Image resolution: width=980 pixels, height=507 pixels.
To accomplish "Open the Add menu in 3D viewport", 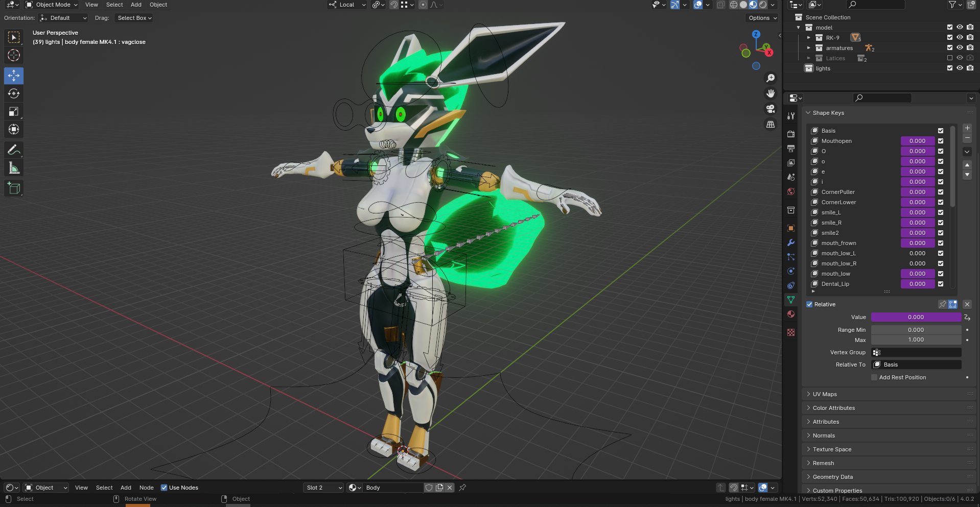I will pyautogui.click(x=136, y=5).
